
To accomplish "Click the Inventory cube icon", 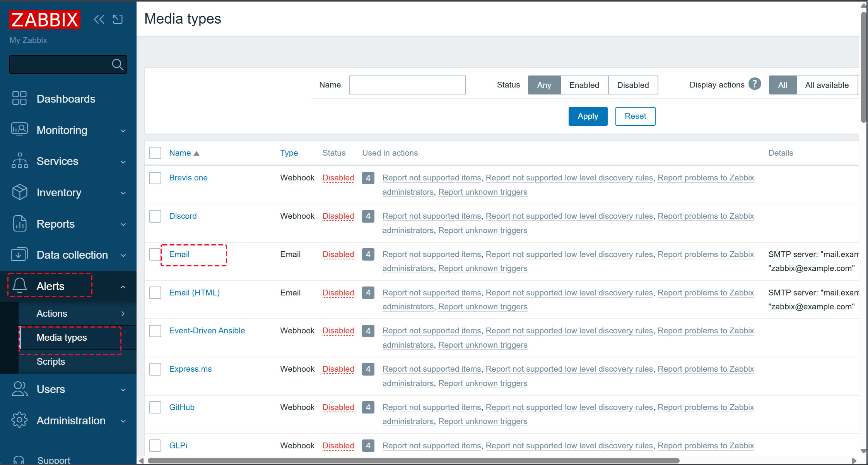I will click(19, 192).
